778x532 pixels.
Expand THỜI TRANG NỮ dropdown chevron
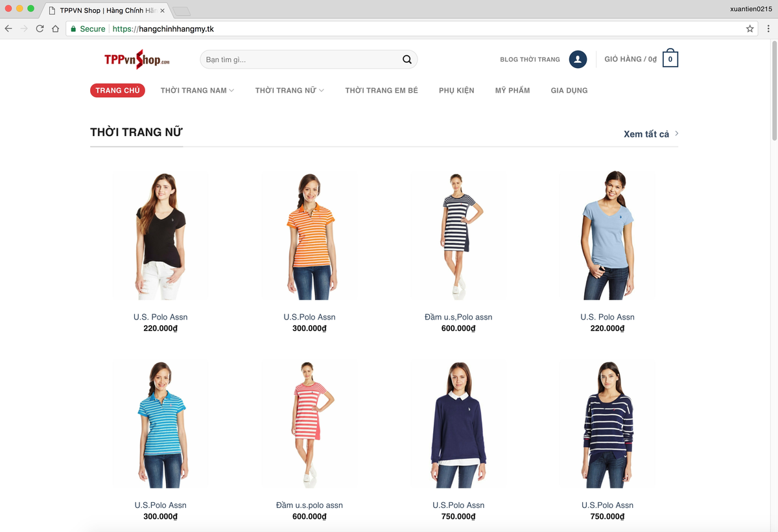pos(322,90)
